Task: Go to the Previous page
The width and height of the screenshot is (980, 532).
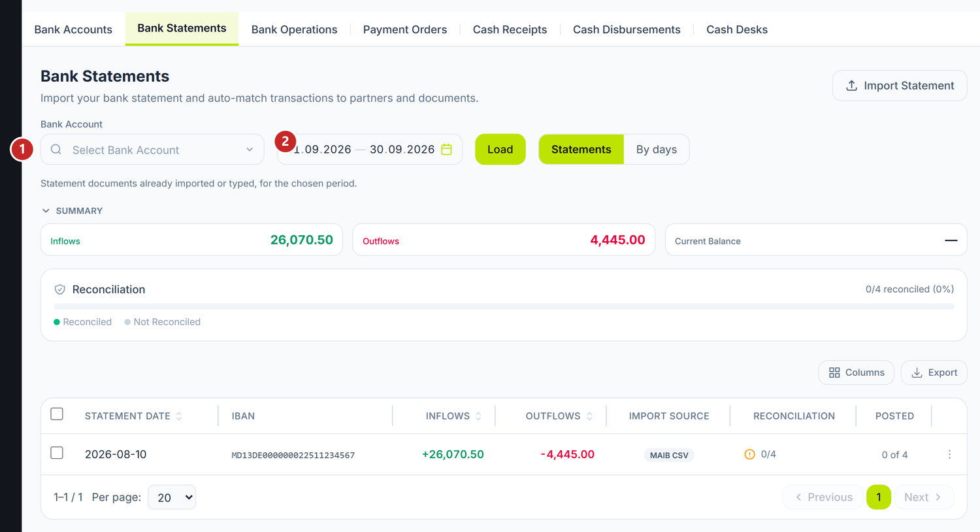Action: click(x=823, y=497)
